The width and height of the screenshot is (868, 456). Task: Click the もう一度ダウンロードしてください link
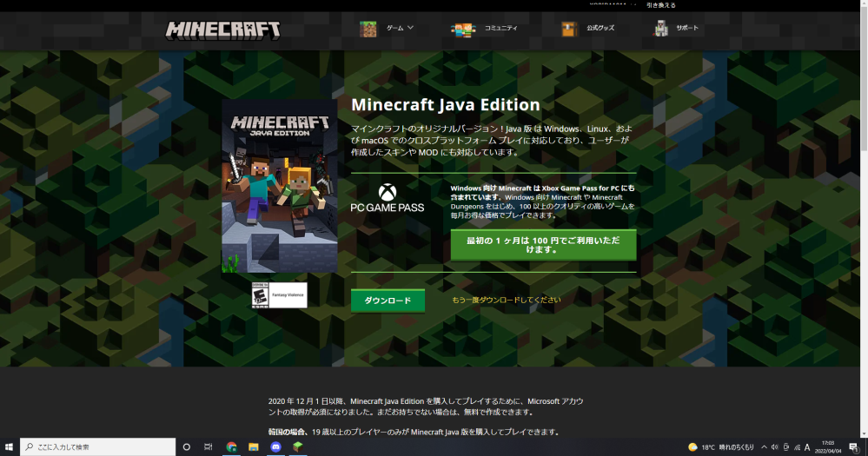(506, 300)
